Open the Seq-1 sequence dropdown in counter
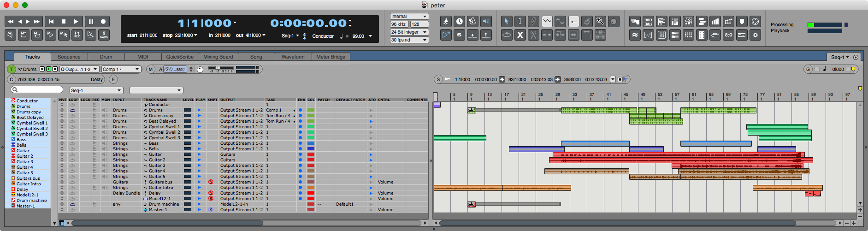The image size is (868, 231). coord(290,36)
